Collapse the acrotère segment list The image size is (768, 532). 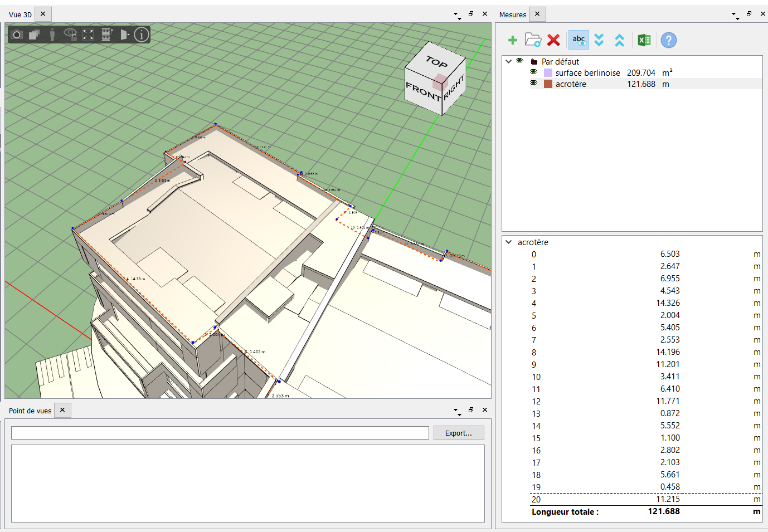pos(508,242)
